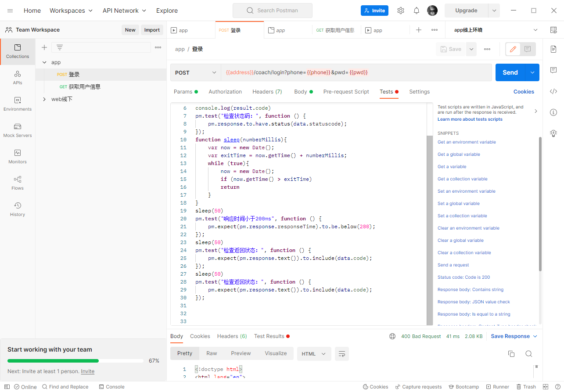Screen dimensions: 564x392
Task: Open new request tab with plus
Action: click(419, 30)
